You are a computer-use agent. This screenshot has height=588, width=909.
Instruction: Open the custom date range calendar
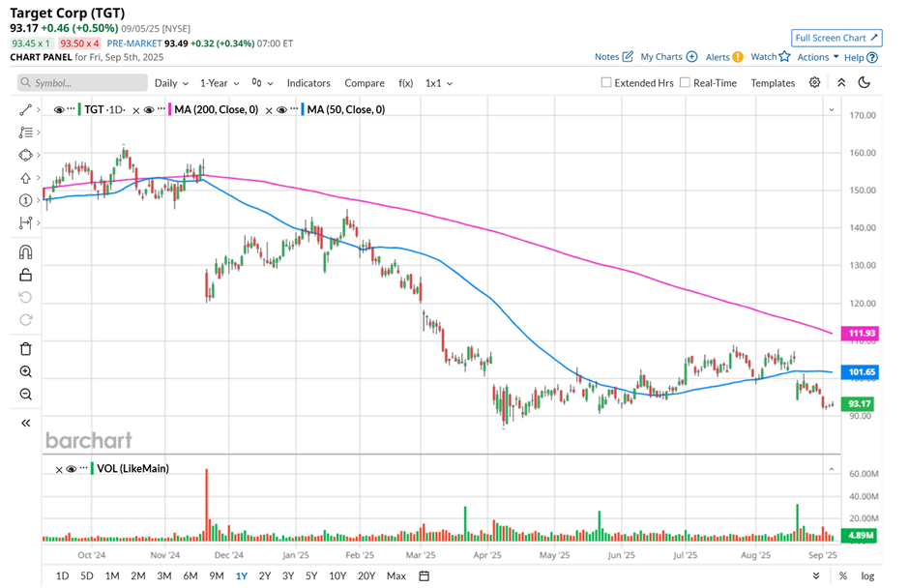pyautogui.click(x=425, y=575)
